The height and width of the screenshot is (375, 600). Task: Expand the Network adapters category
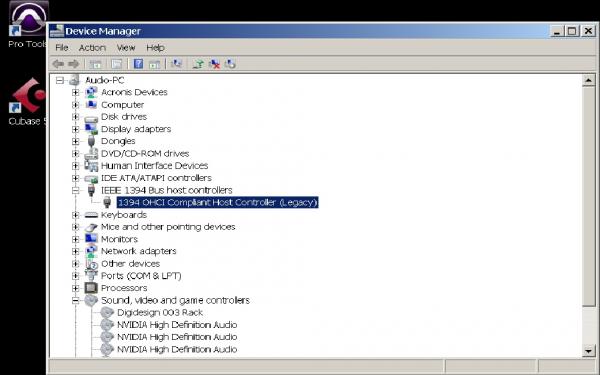75,251
